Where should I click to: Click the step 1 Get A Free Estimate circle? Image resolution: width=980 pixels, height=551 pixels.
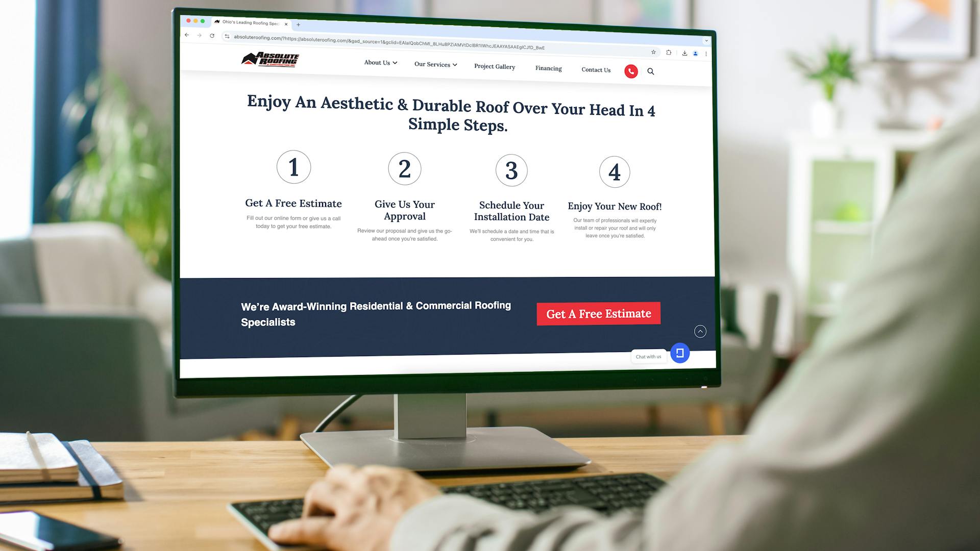294,167
